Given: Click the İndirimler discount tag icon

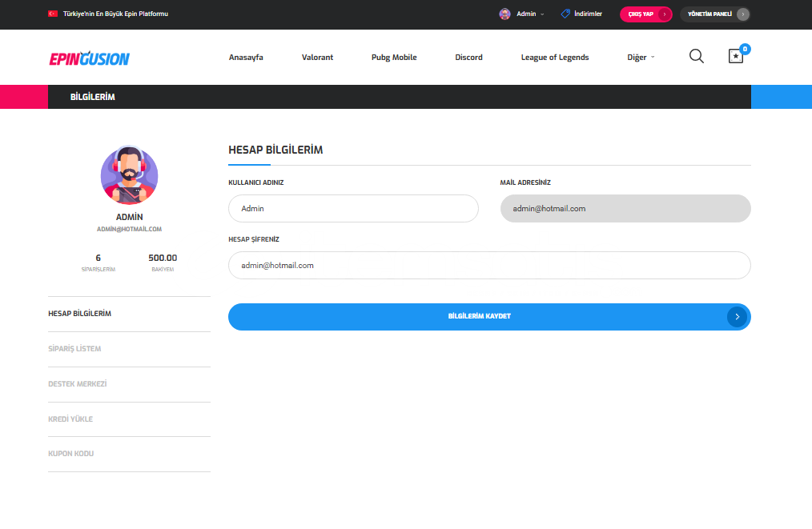Looking at the screenshot, I should 565,14.
